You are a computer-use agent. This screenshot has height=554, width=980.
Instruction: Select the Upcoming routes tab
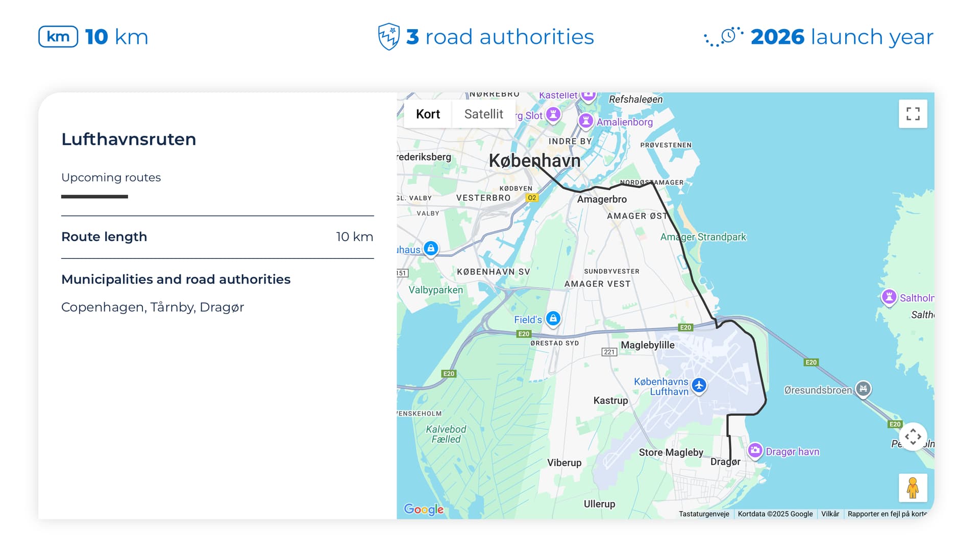pos(111,178)
